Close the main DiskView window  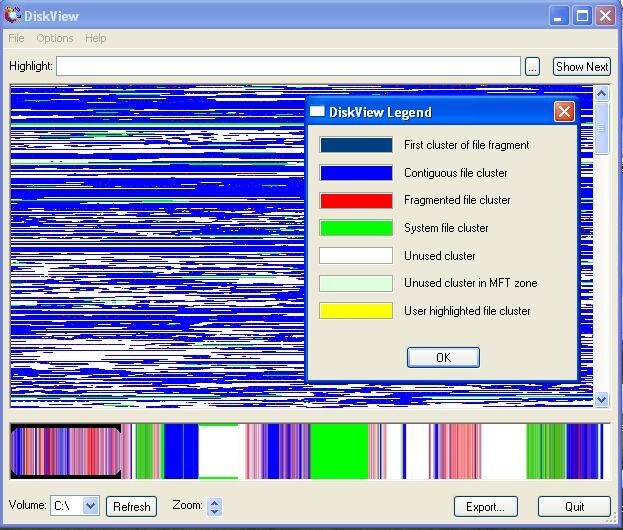click(606, 16)
